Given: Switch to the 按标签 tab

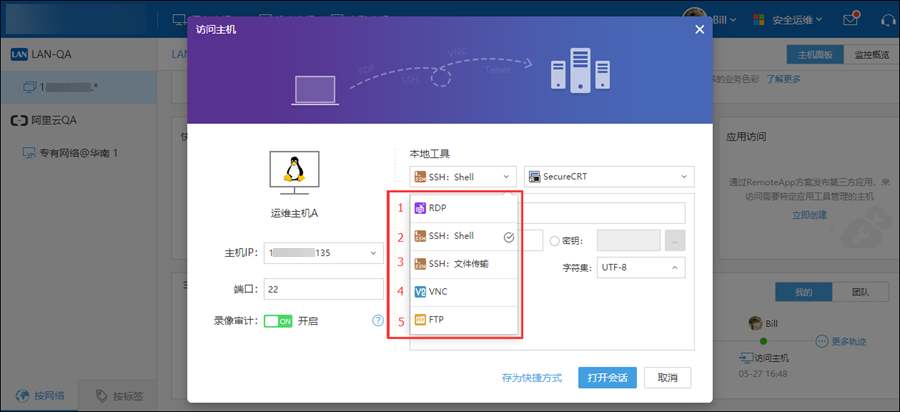Looking at the screenshot, I should pyautogui.click(x=117, y=397).
